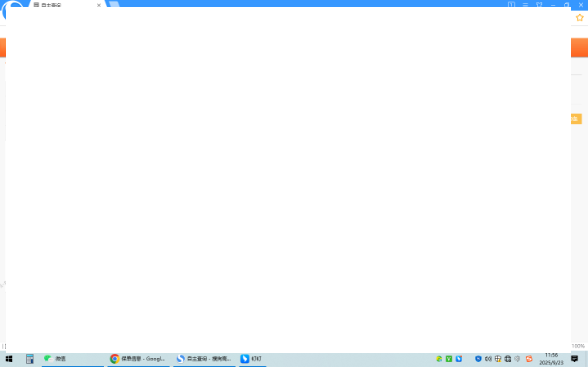Open the taskbar clock and date
This screenshot has width=588, height=367.
[x=551, y=359]
